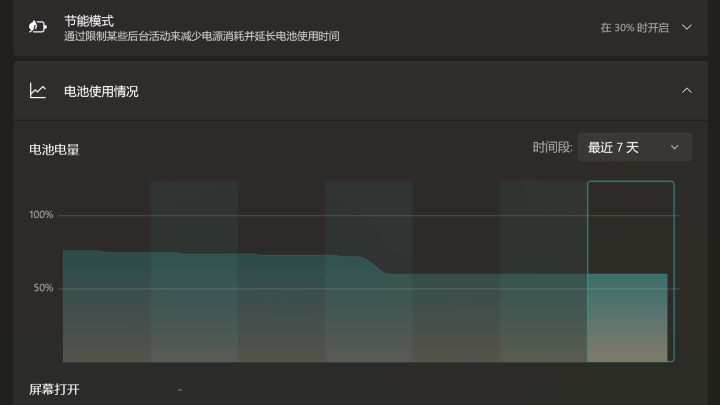Collapse the 电池使用情况 section chevron
720x405 pixels.
click(x=686, y=91)
